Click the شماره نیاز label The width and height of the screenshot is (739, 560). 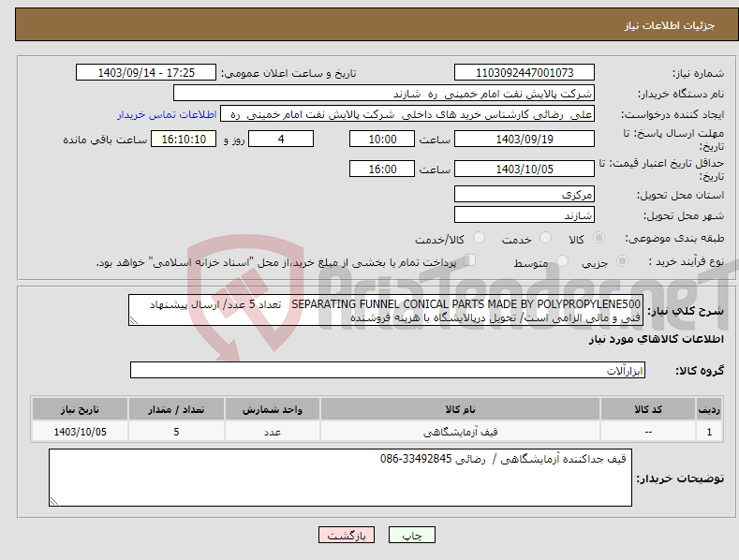click(698, 73)
